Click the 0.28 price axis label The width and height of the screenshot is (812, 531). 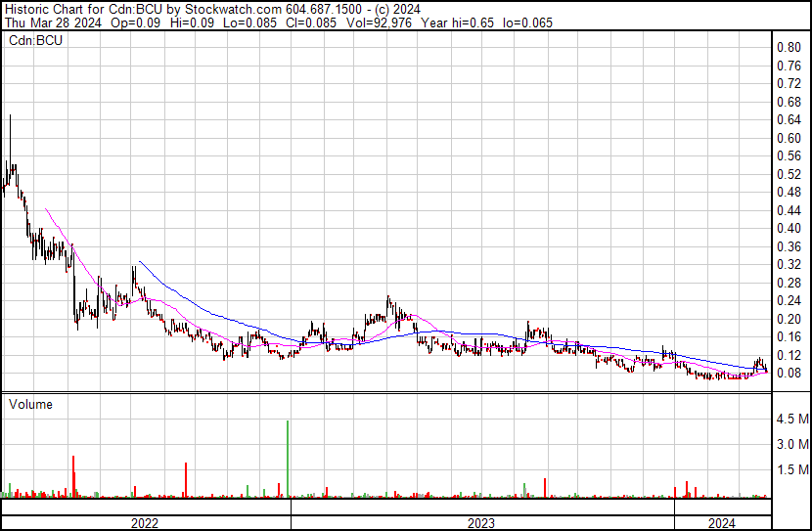tap(789, 283)
